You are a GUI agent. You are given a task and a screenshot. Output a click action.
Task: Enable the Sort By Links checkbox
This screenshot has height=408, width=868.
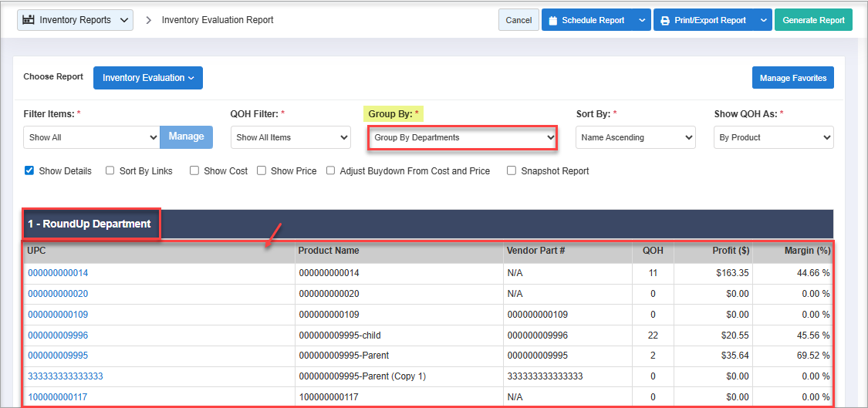coord(110,170)
